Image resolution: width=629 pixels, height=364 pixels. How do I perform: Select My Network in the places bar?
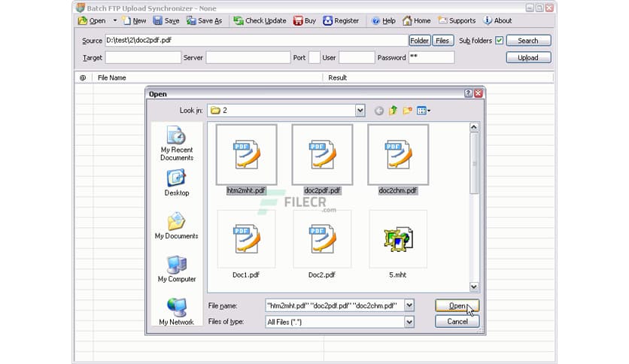(x=177, y=311)
